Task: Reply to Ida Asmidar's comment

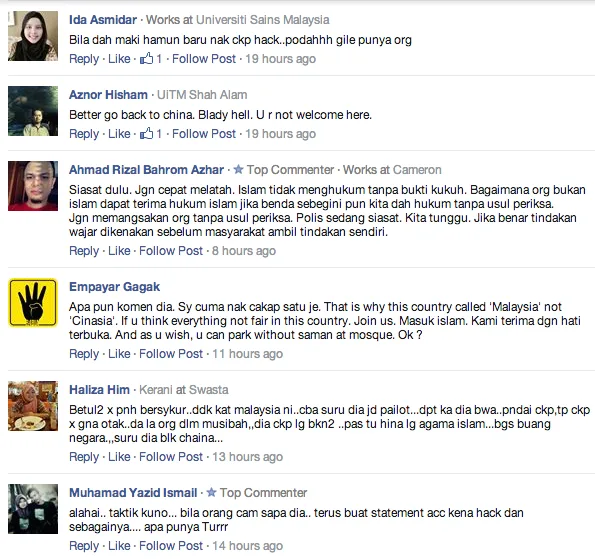Action: (x=84, y=59)
